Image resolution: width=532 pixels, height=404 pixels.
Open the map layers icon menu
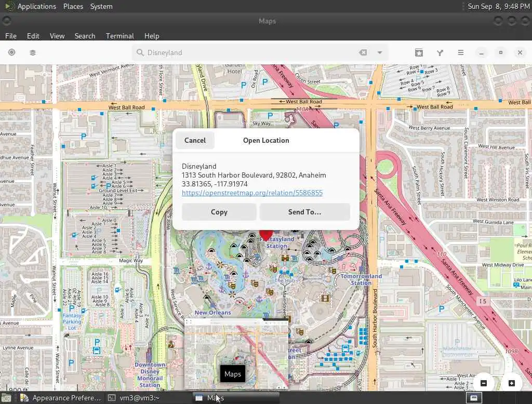pyautogui.click(x=33, y=52)
